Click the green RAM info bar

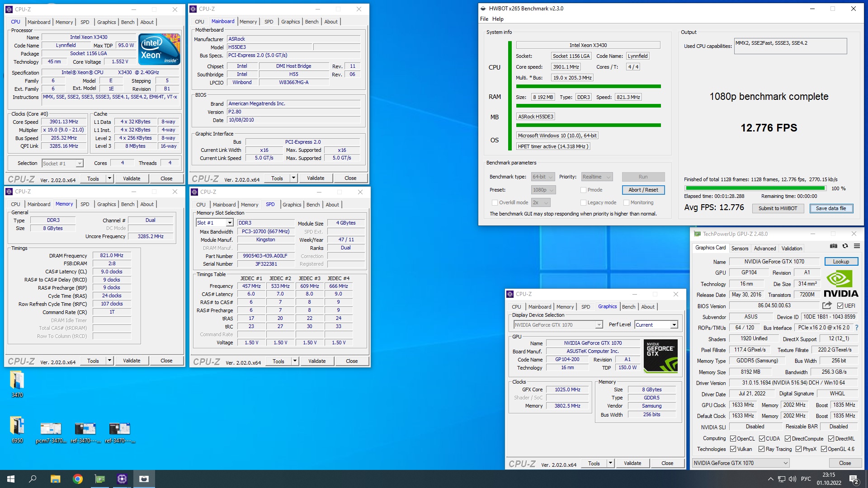pos(588,106)
